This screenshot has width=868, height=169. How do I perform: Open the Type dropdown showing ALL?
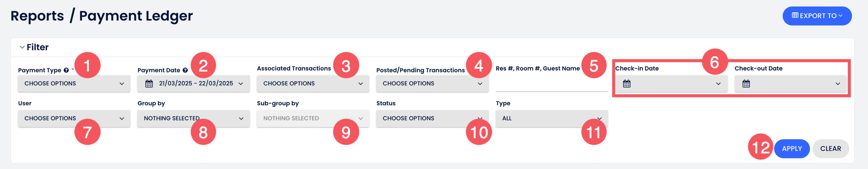pyautogui.click(x=552, y=118)
